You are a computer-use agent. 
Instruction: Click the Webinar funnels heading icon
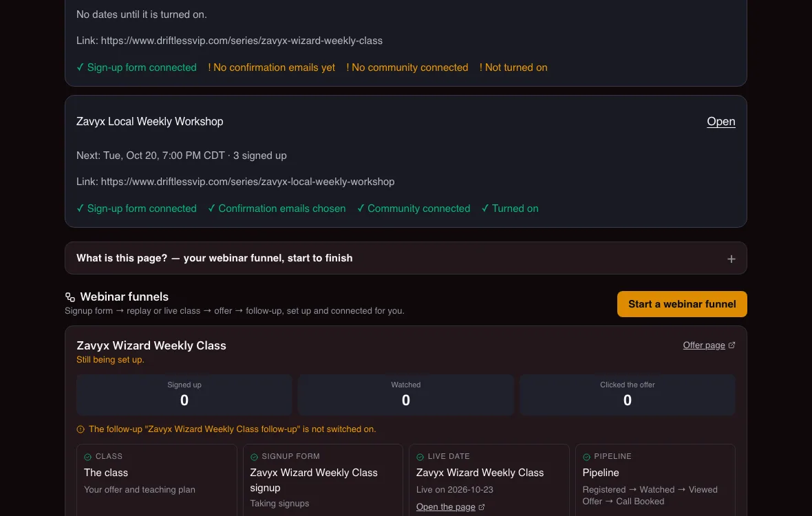(70, 297)
